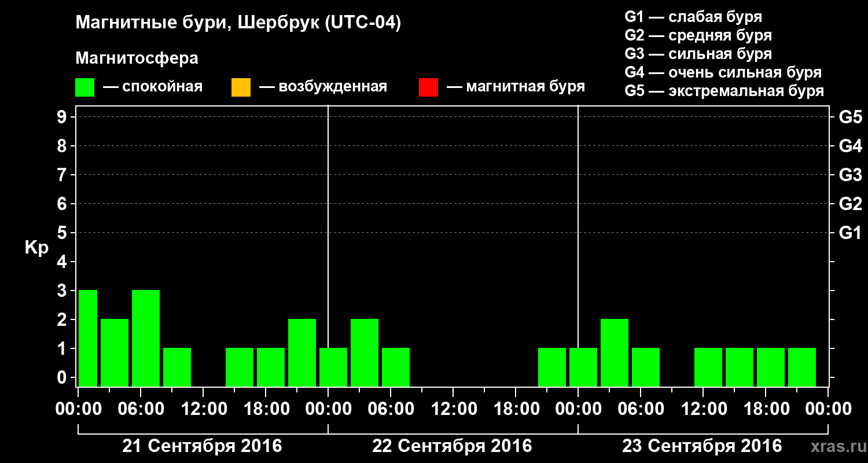
Task: Click the red магнитная буря legend swatch
Action: pyautogui.click(x=428, y=87)
